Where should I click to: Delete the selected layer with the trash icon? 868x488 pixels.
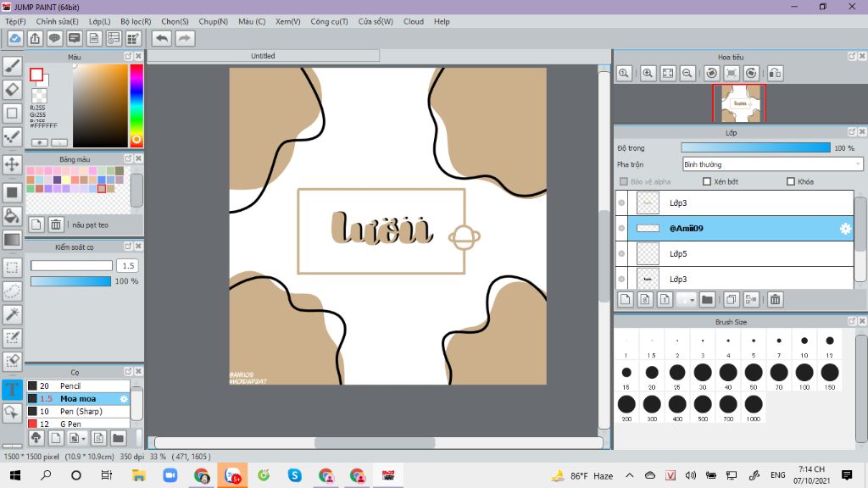pyautogui.click(x=775, y=299)
